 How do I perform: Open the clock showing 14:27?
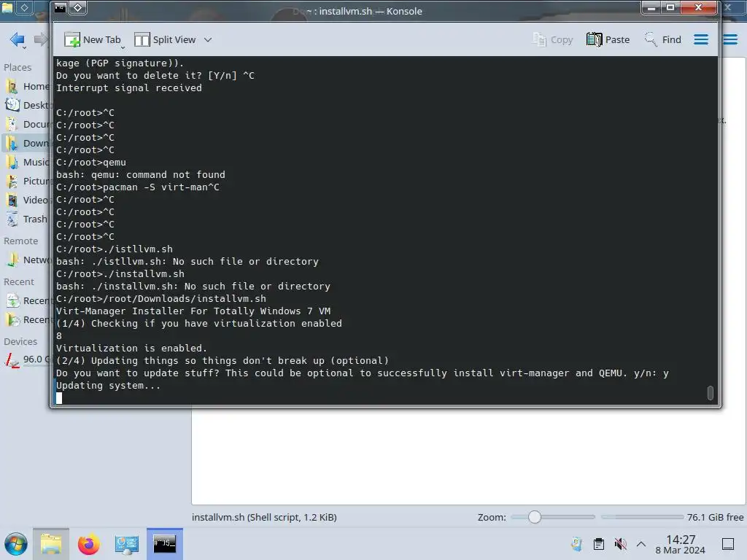(x=681, y=544)
